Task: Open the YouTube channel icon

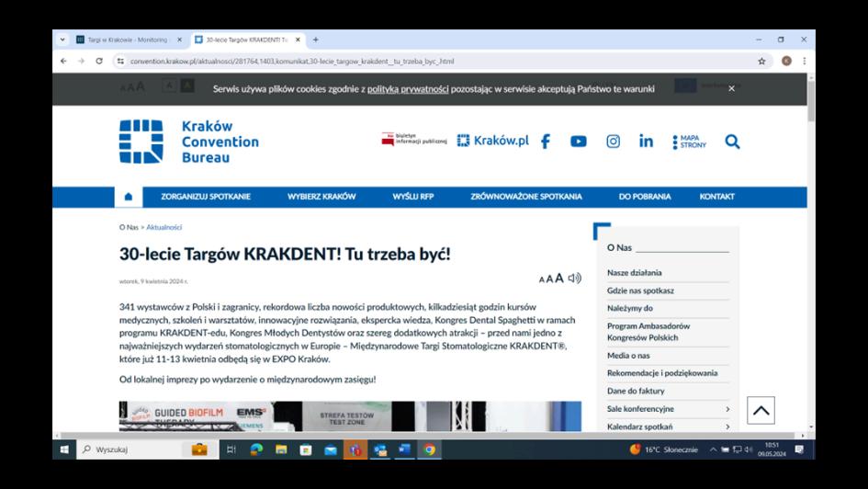Action: click(579, 142)
